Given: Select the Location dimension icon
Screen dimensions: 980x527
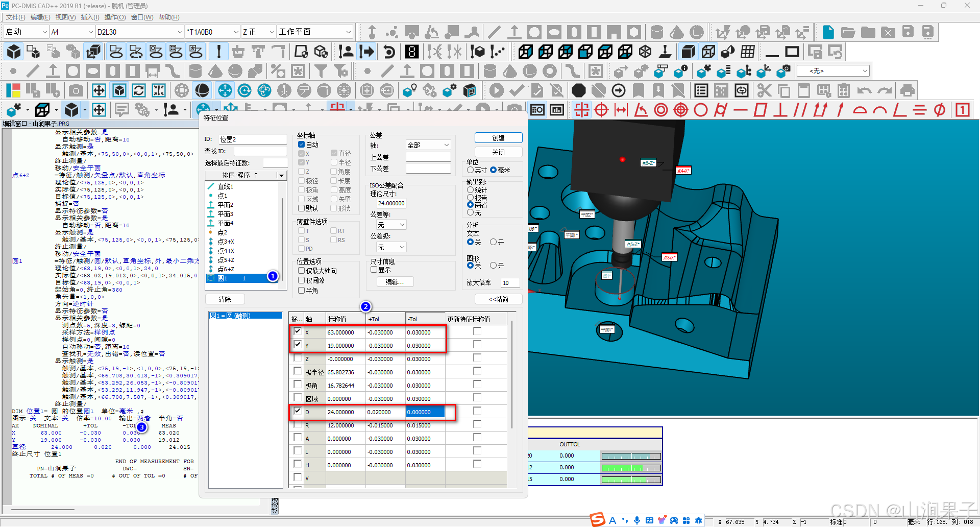Looking at the screenshot, I should pos(581,110).
